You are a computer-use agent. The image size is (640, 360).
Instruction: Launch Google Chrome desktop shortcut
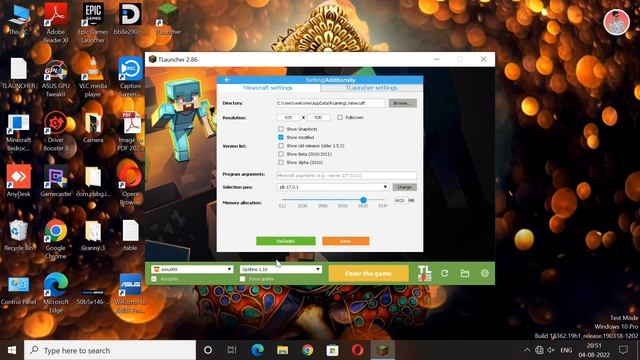click(56, 239)
